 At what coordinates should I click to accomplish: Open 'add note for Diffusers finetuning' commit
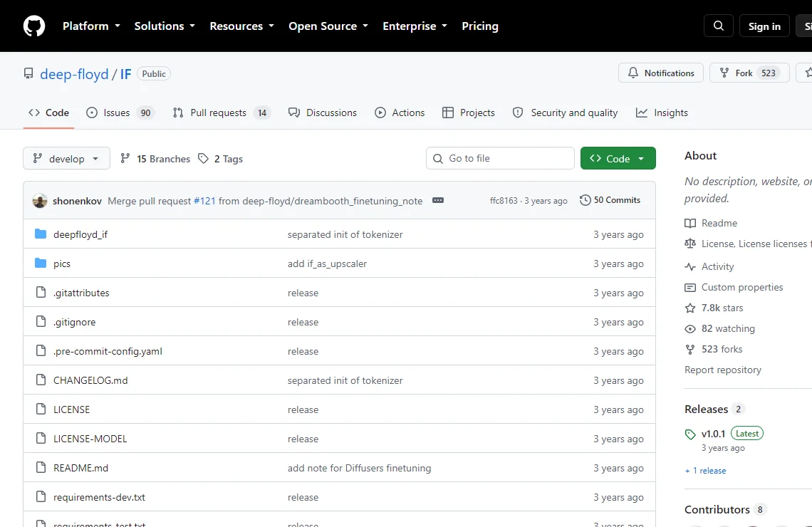[360, 468]
